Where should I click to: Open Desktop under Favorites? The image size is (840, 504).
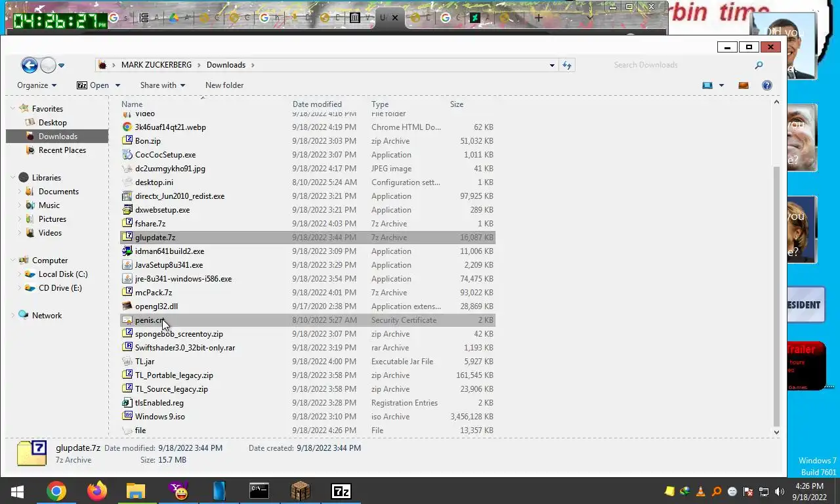pyautogui.click(x=52, y=123)
